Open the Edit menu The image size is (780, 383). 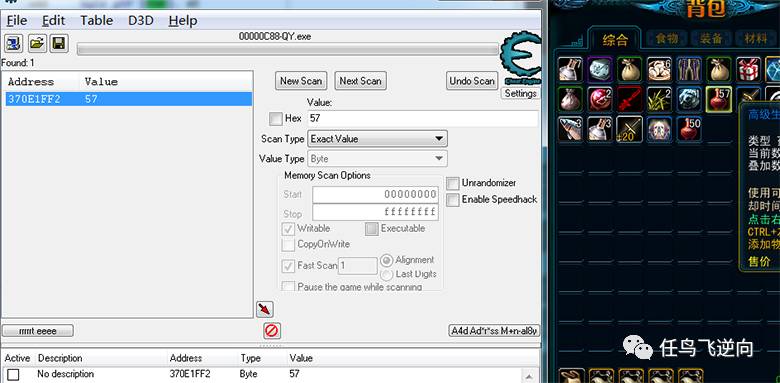[54, 20]
